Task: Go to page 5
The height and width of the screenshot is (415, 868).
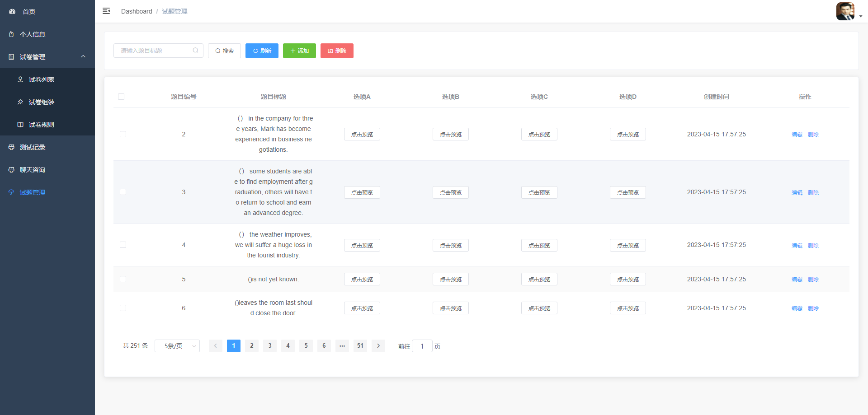Action: click(x=306, y=346)
